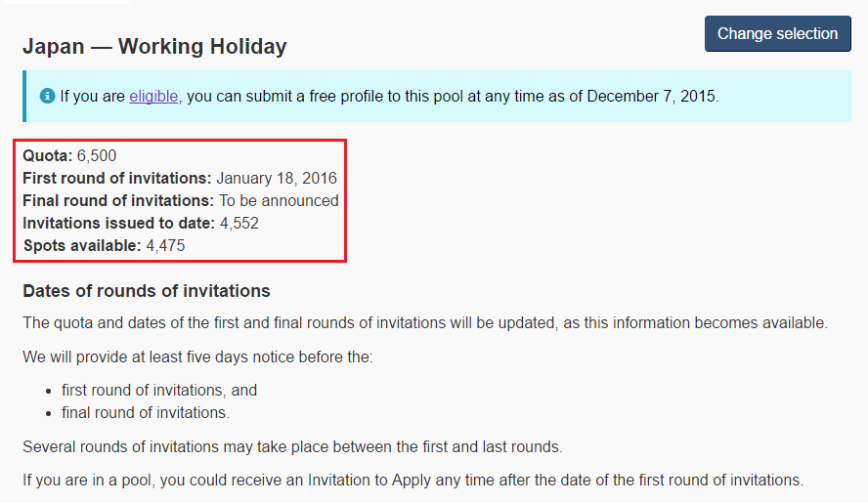Click Invitations issued to date value
868x503 pixels.
click(x=239, y=223)
